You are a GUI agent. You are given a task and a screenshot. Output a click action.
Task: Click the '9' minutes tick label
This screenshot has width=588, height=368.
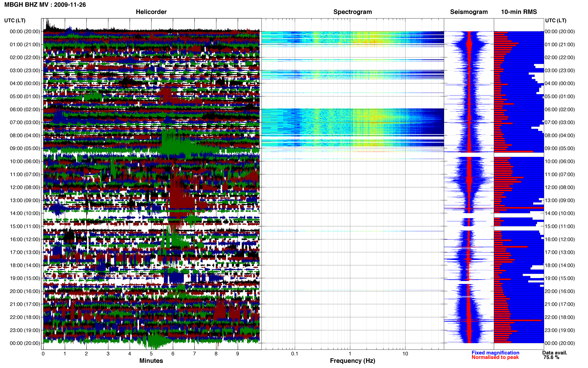click(237, 354)
